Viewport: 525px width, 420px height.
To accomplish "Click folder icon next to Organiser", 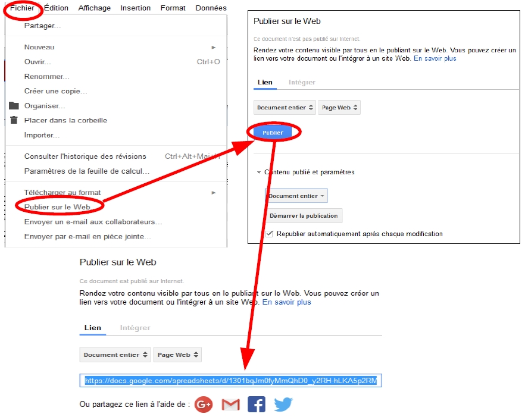I will coord(14,105).
